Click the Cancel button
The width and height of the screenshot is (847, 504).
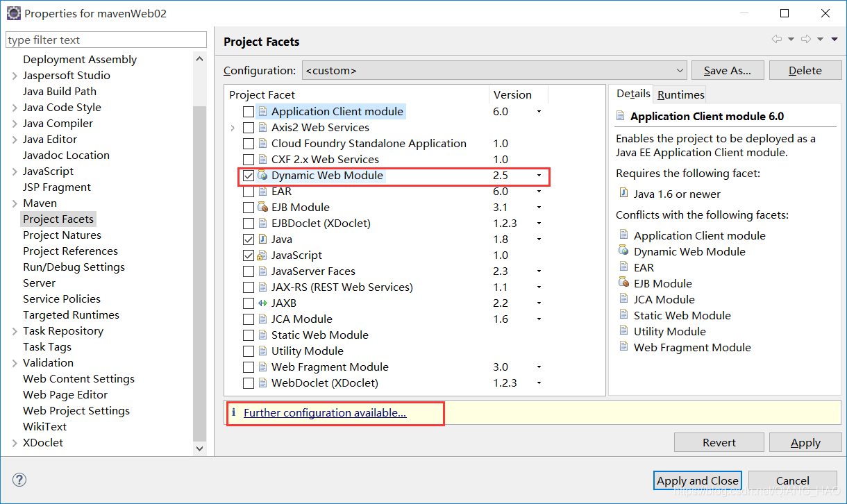(x=793, y=480)
